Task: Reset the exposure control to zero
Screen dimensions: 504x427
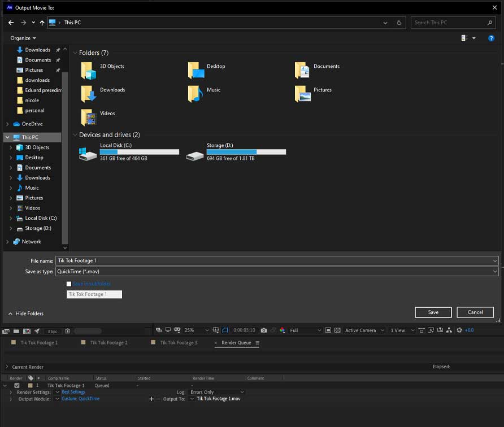Action: pos(459,330)
